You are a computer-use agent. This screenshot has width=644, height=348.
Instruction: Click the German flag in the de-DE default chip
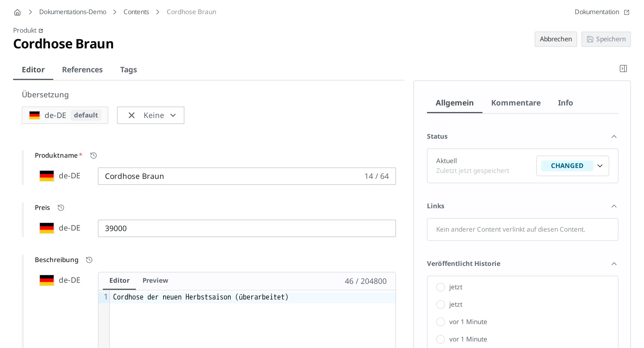[35, 115]
